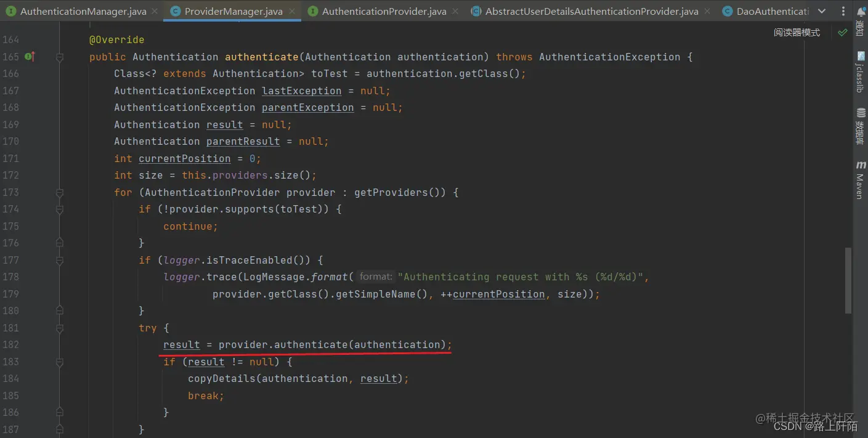868x438 pixels.
Task: Click the @Override annotation
Action: click(x=116, y=40)
